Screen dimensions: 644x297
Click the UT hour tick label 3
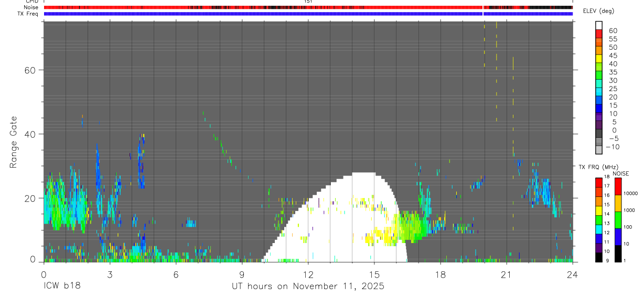(110, 274)
